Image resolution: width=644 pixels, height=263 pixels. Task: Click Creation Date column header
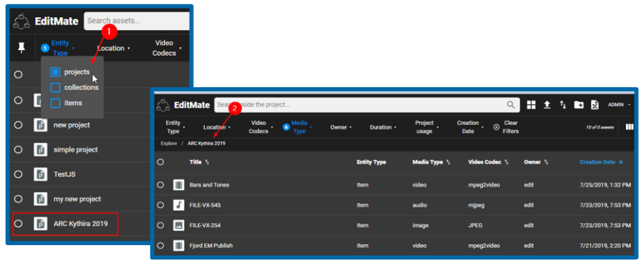tap(597, 162)
